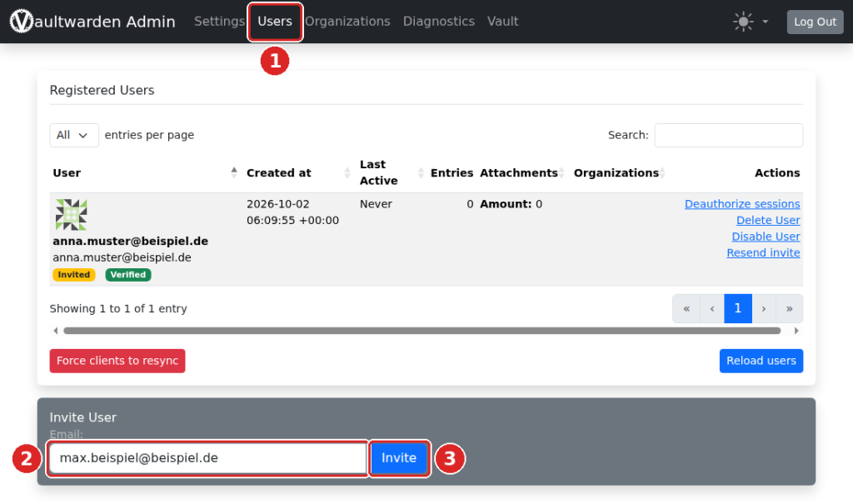This screenshot has height=504, width=853.
Task: Click Disable User link
Action: pos(766,237)
